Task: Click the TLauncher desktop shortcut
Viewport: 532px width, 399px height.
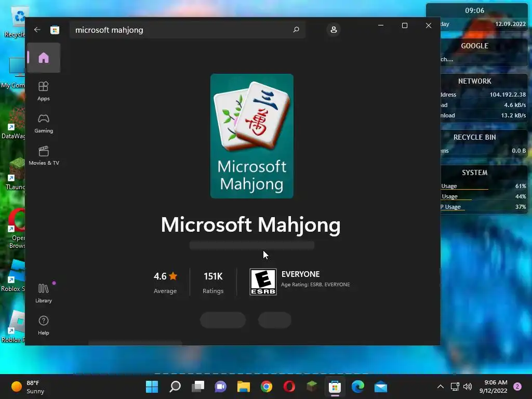Action: tap(15, 174)
